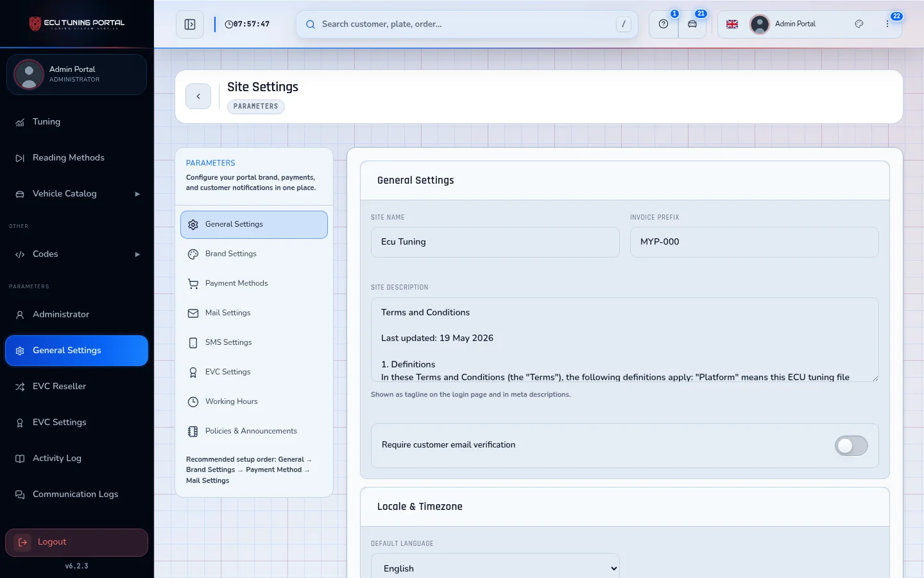Click the Activity Log book icon
Screen dimensions: 924x578
coord(20,459)
